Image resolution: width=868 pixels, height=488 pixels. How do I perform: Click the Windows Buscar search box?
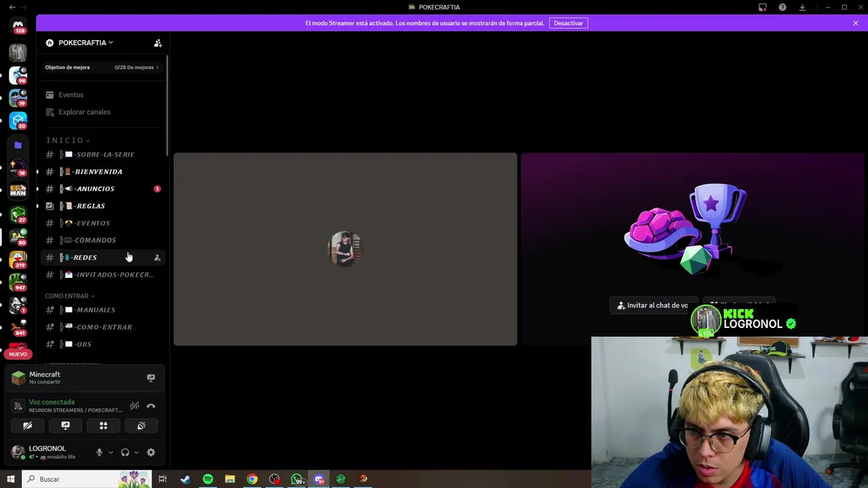point(88,479)
